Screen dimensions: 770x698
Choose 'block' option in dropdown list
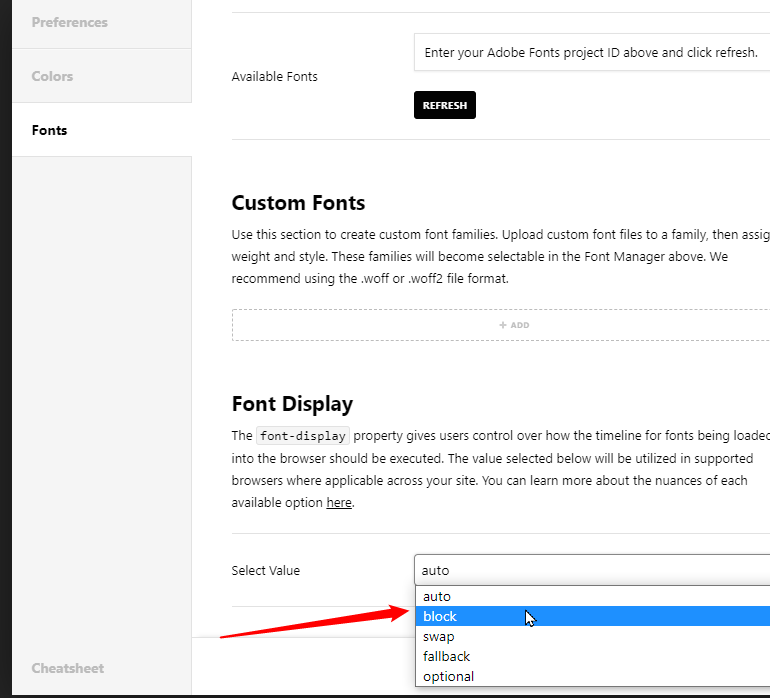tap(593, 616)
